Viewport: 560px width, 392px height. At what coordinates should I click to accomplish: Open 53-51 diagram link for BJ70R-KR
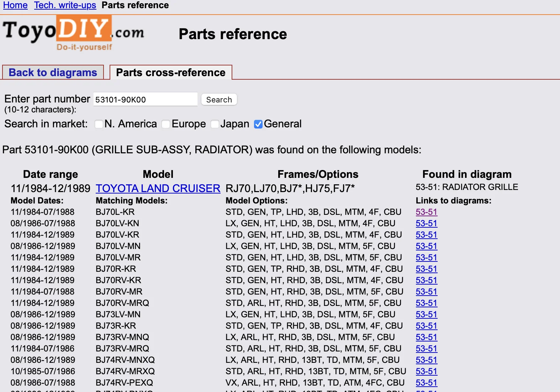(427, 269)
